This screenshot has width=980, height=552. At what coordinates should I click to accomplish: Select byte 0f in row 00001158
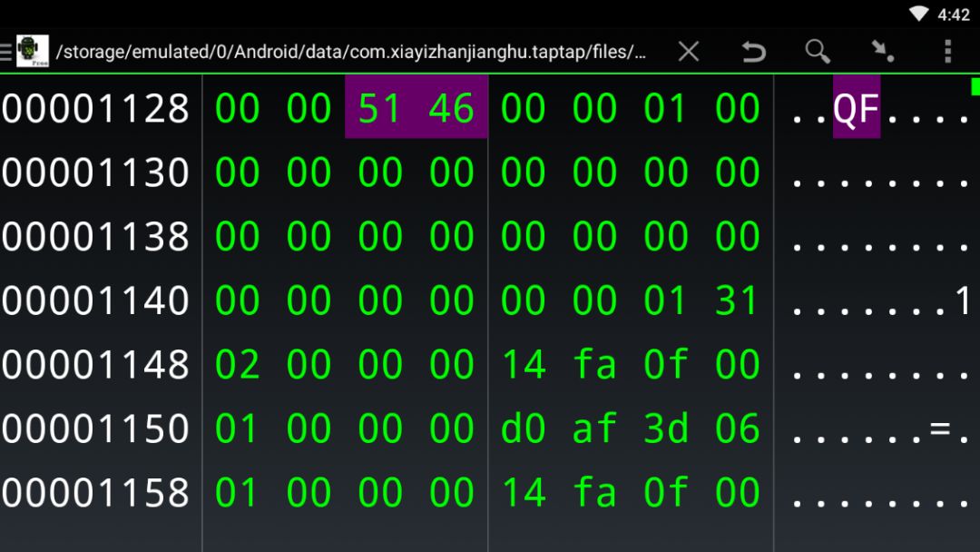pyautogui.click(x=666, y=492)
